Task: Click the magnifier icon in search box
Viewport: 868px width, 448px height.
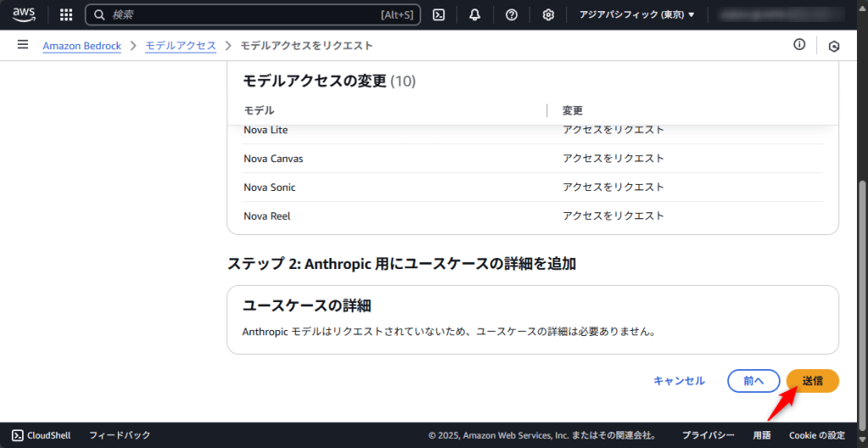Action: (100, 15)
